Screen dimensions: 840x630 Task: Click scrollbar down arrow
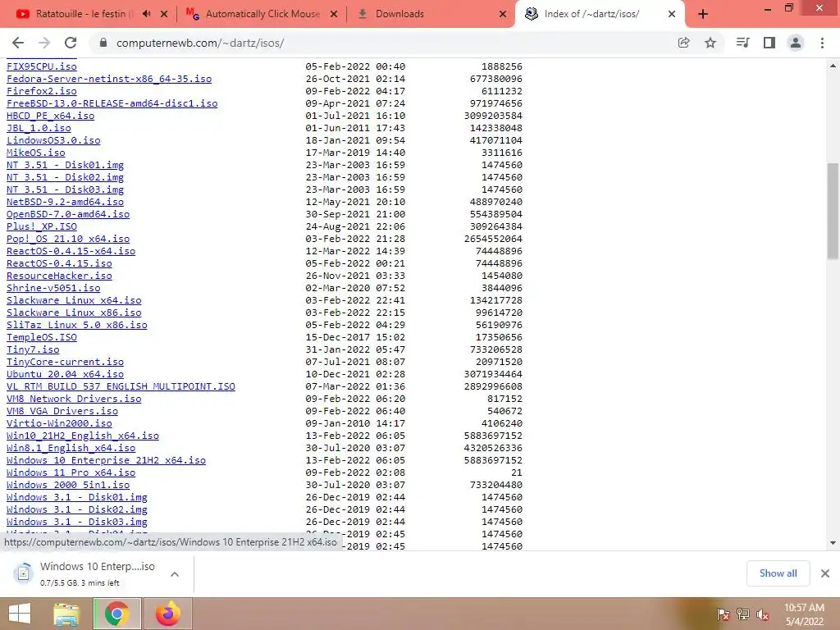[833, 543]
